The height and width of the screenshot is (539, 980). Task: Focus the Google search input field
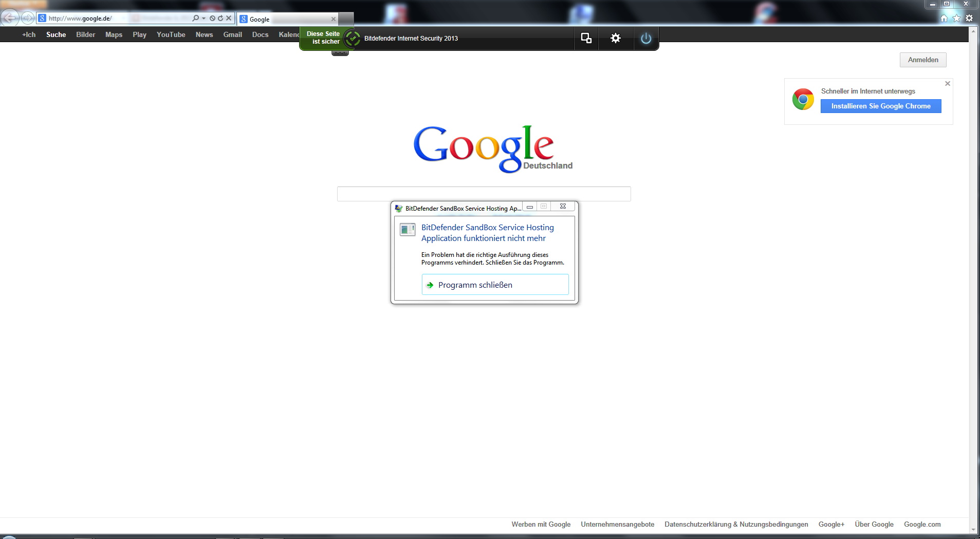point(484,194)
